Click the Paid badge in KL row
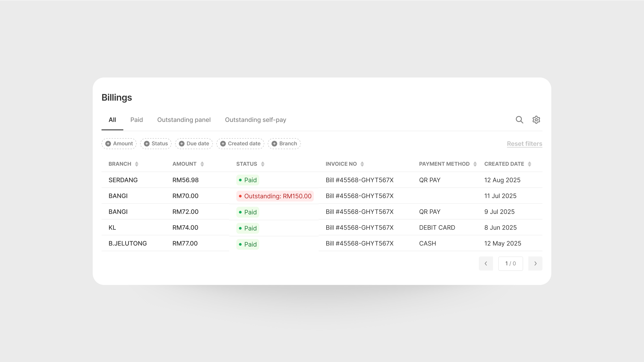Image resolution: width=644 pixels, height=362 pixels. tap(248, 228)
